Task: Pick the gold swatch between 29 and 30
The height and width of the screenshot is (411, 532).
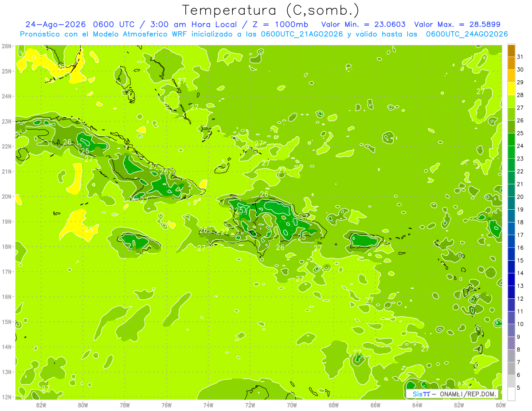Action: click(x=511, y=76)
